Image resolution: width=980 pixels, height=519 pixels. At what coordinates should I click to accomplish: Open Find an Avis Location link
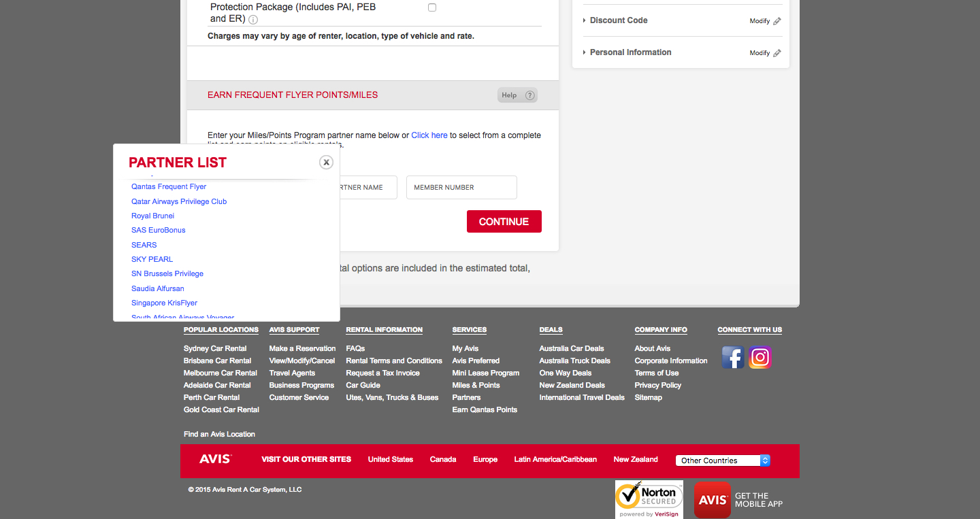point(219,434)
